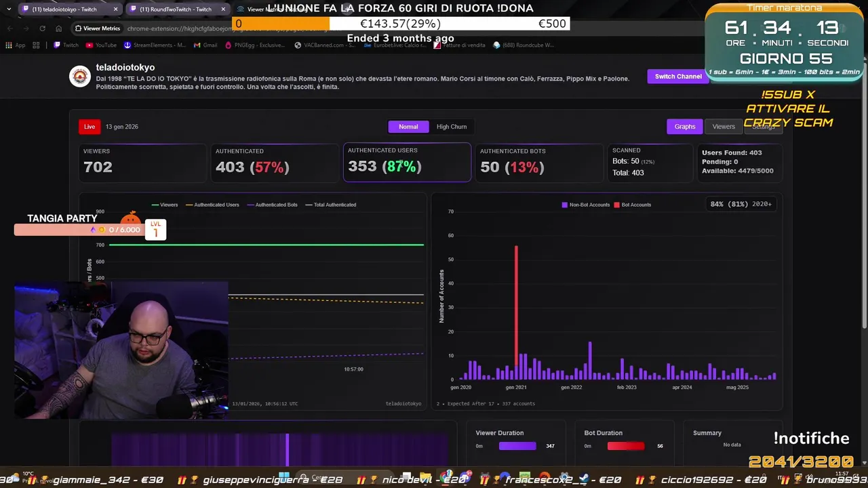Go to the browser home page icon
Image resolution: width=868 pixels, height=488 pixels.
coord(58,28)
